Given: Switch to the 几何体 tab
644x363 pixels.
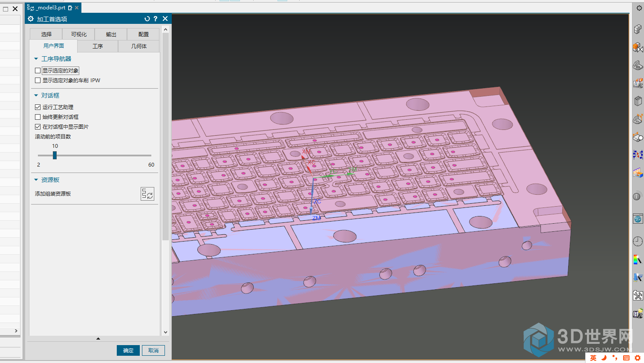Looking at the screenshot, I should click(x=139, y=46).
